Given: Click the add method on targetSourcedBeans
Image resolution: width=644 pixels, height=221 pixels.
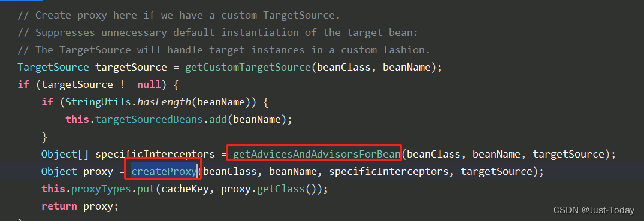Looking at the screenshot, I should pos(218,120).
